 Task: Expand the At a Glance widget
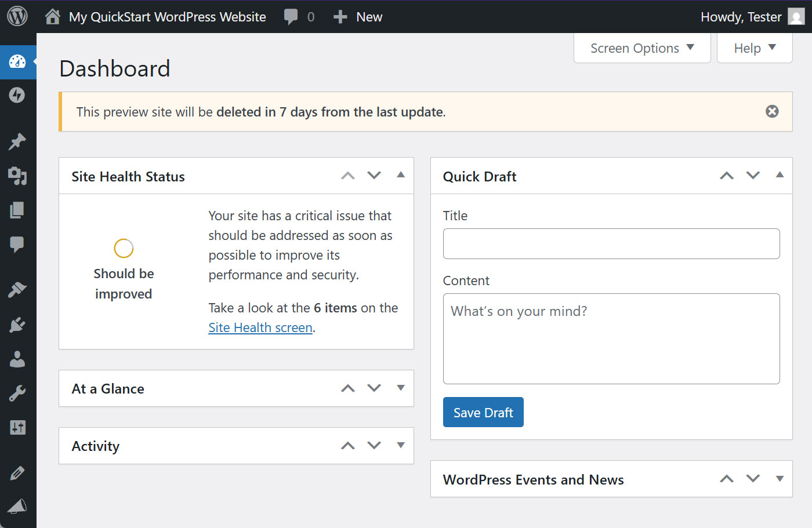[x=400, y=388]
